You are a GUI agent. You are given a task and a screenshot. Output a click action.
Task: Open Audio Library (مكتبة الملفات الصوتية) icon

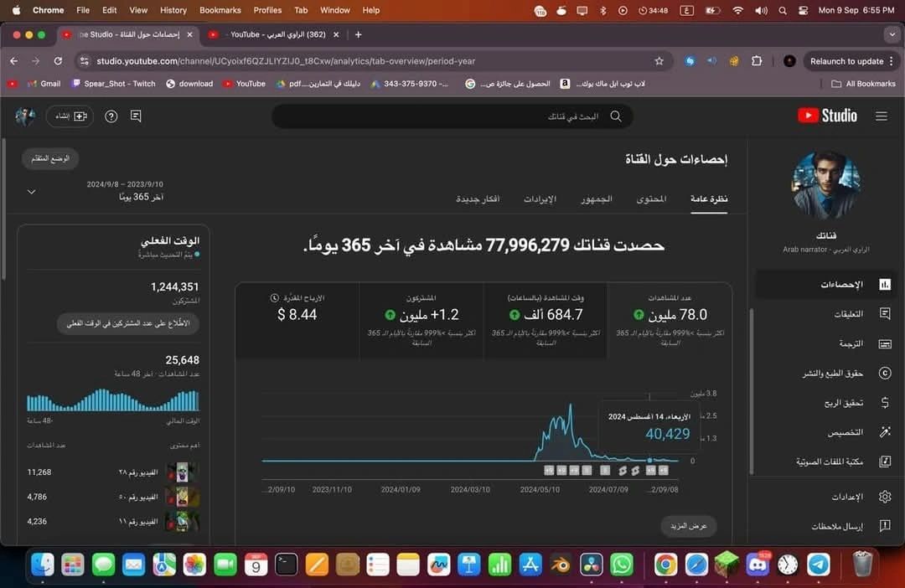click(884, 462)
